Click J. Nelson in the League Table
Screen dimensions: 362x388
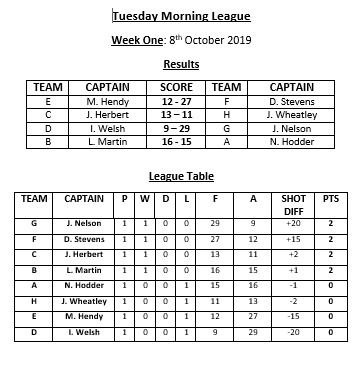(84, 223)
